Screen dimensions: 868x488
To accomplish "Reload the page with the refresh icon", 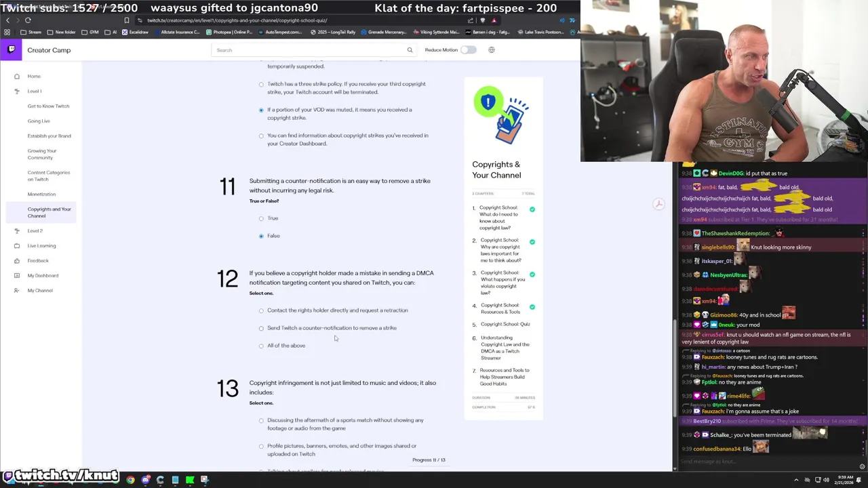I will pos(28,20).
